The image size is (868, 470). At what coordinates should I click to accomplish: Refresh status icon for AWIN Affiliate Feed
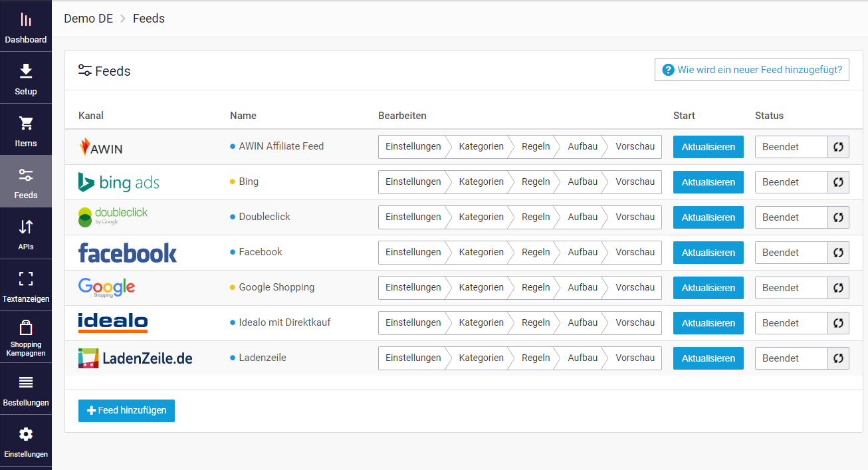point(838,147)
